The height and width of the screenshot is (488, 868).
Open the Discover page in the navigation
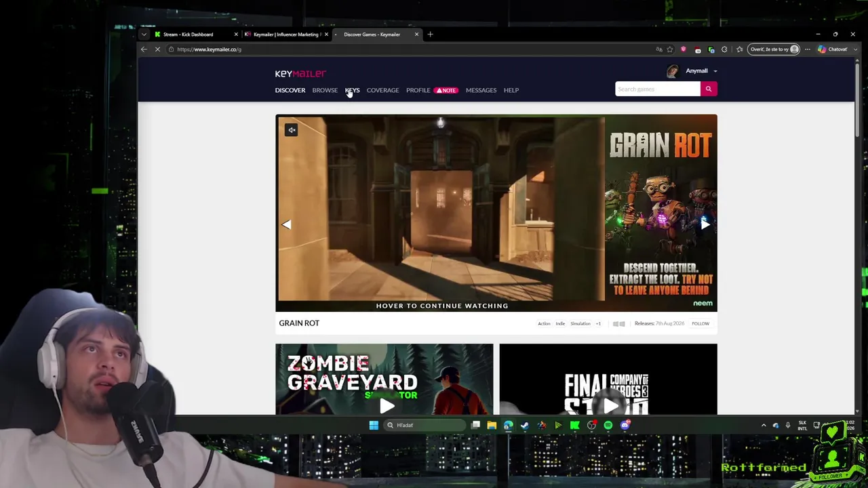290,90
